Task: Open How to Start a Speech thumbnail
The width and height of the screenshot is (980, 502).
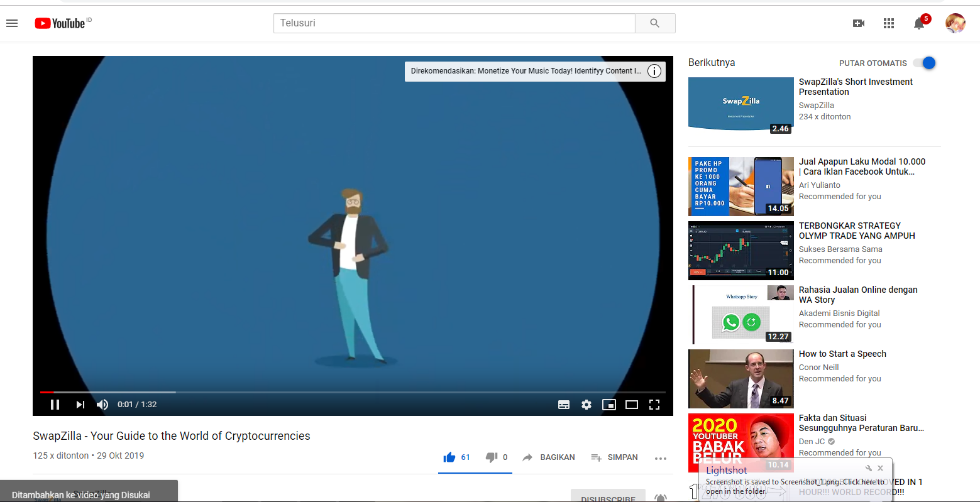Action: (x=741, y=379)
